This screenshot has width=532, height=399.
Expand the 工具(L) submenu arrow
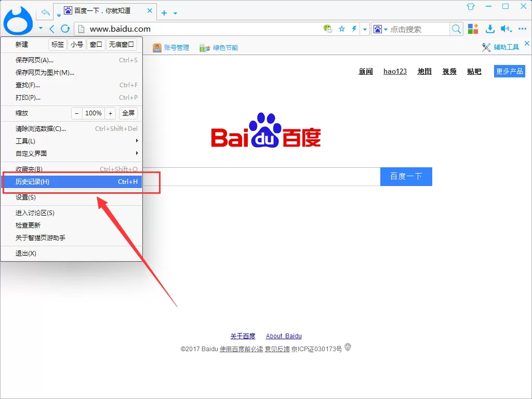[x=137, y=140]
